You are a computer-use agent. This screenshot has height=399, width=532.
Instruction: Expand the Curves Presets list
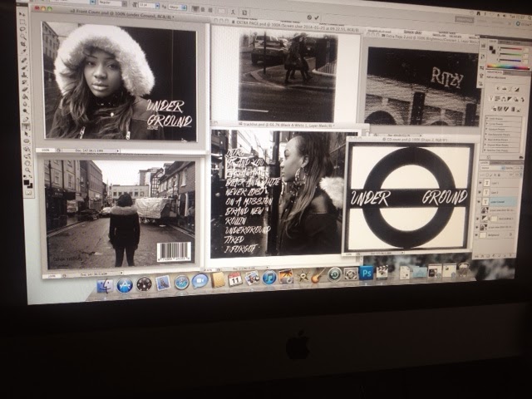(x=486, y=124)
